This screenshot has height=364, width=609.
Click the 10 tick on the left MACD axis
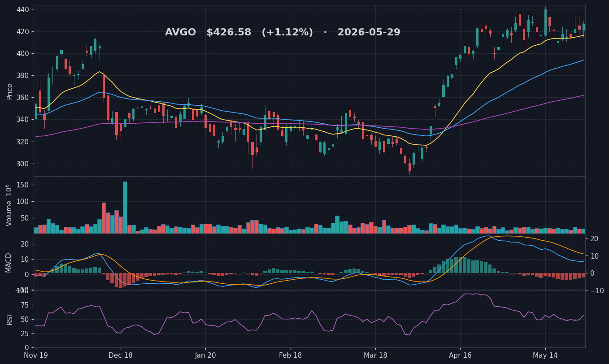(25, 259)
